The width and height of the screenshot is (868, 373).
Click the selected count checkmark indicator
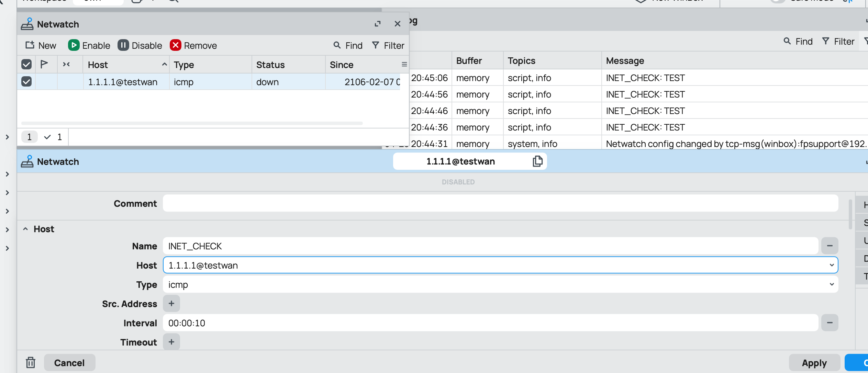pos(53,137)
